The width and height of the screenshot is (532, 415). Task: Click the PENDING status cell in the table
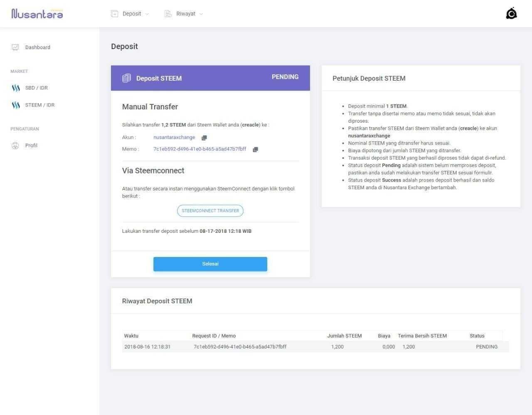(x=487, y=347)
